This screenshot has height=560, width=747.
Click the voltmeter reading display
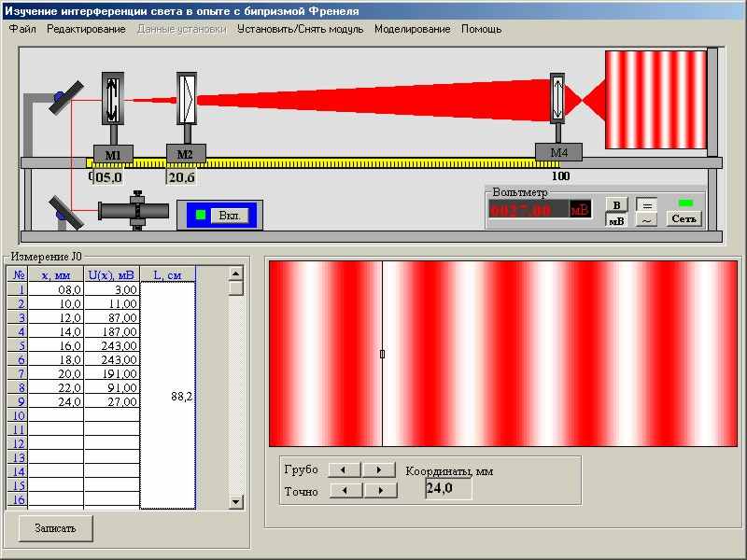pos(540,209)
